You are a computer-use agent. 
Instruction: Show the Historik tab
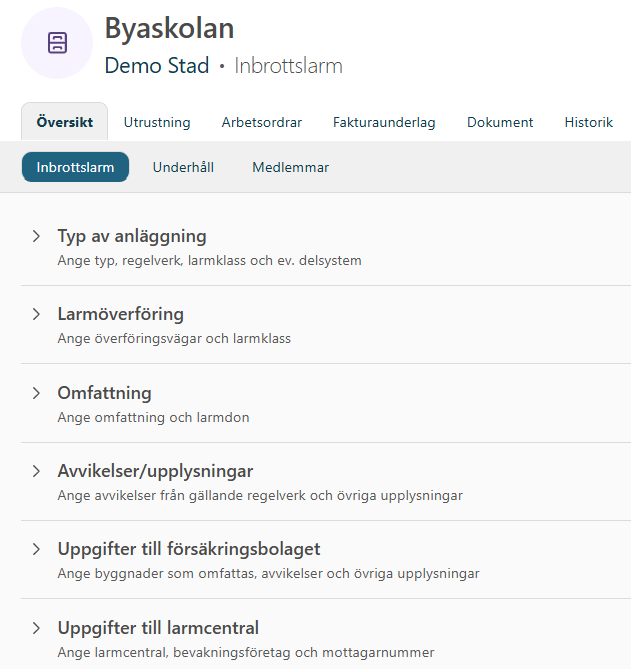[x=588, y=123]
